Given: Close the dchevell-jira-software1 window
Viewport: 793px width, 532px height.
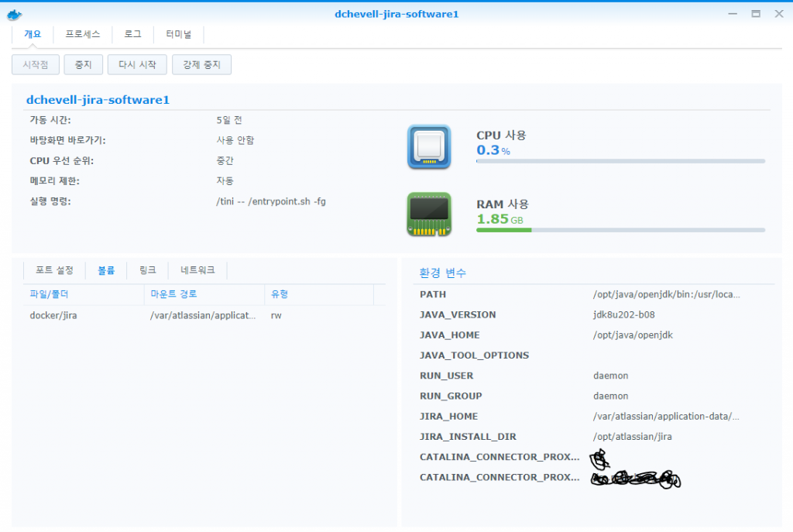Looking at the screenshot, I should [x=777, y=14].
